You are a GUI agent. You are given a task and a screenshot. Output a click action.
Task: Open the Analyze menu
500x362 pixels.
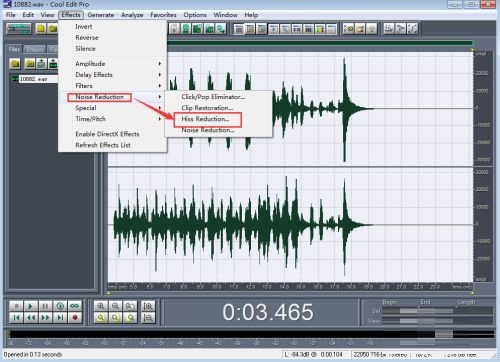pyautogui.click(x=132, y=15)
